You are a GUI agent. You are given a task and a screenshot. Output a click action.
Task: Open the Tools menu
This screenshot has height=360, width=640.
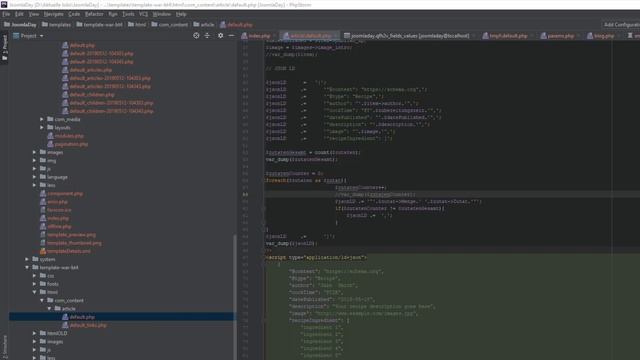click(128, 14)
